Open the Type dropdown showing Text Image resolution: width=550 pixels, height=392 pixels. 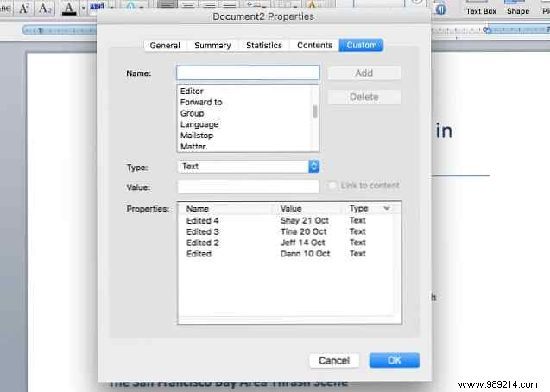pyautogui.click(x=248, y=166)
